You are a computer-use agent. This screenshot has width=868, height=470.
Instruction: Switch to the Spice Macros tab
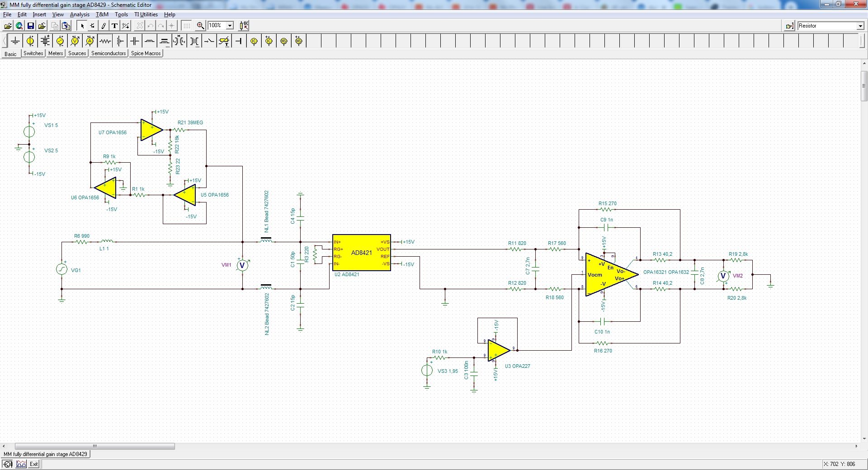coord(146,53)
